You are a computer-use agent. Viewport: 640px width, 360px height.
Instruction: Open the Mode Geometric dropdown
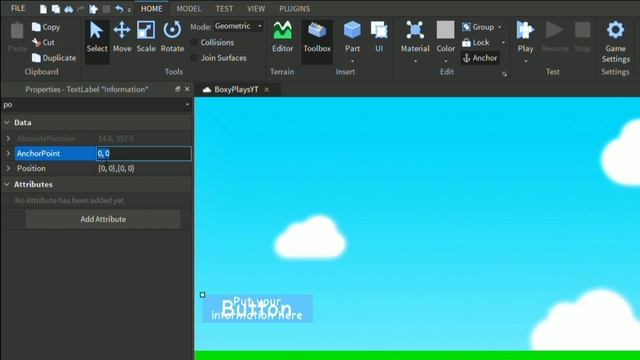pyautogui.click(x=239, y=26)
